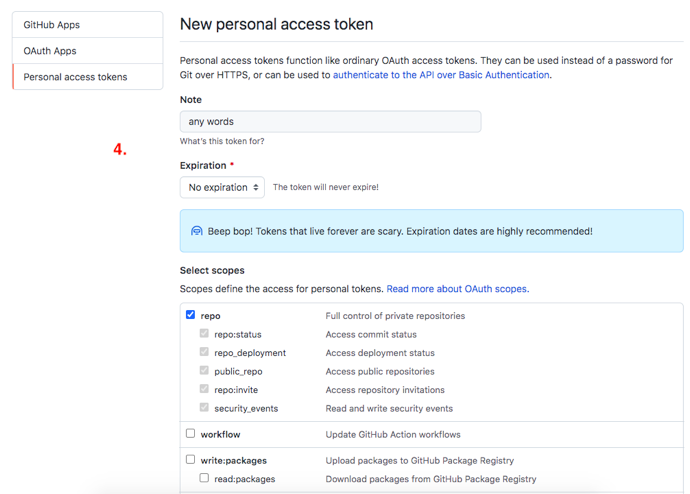Click the repo scope label
This screenshot has height=494, width=690.
tap(210, 316)
